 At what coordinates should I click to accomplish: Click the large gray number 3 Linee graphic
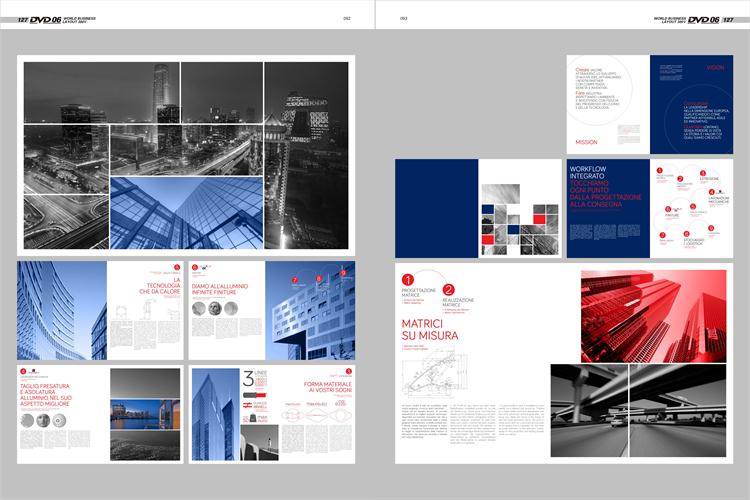[247, 379]
